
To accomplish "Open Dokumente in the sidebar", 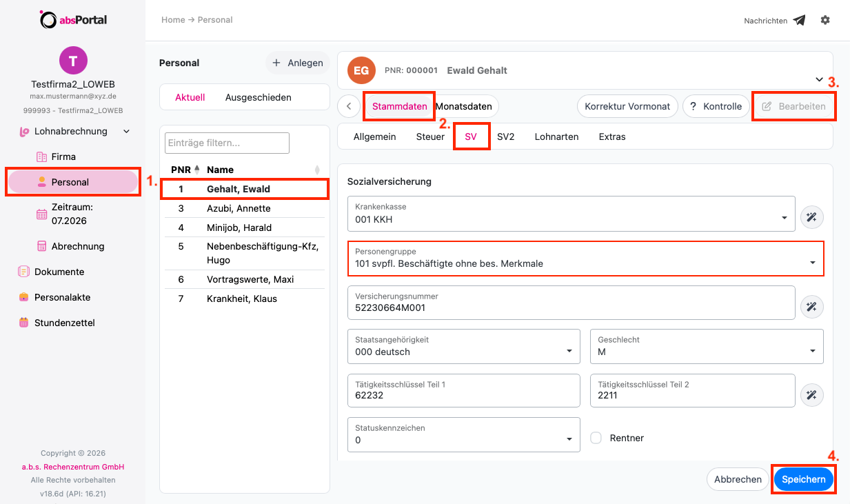I will 59,272.
